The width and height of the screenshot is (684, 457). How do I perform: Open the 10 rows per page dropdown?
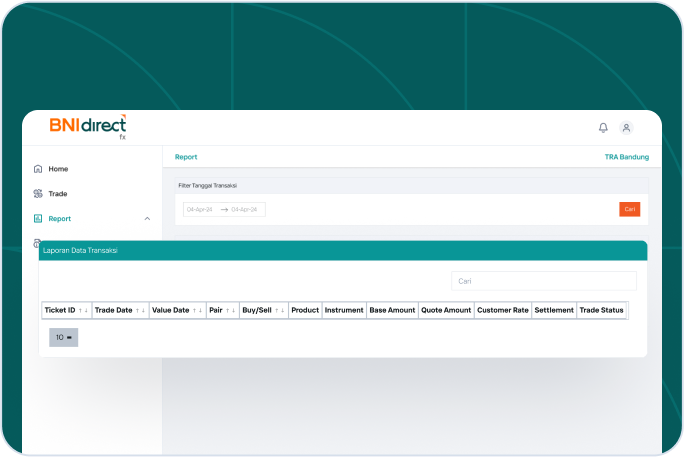pyautogui.click(x=63, y=338)
